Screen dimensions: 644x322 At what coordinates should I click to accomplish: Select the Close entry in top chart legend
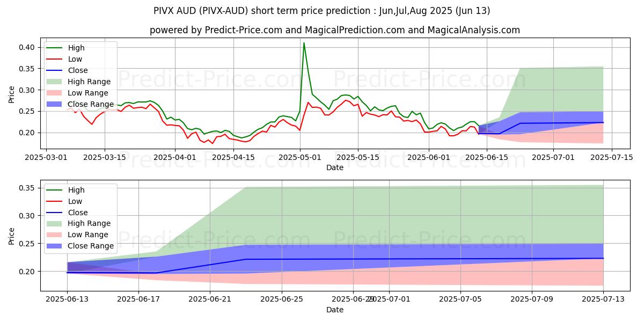pyautogui.click(x=78, y=70)
